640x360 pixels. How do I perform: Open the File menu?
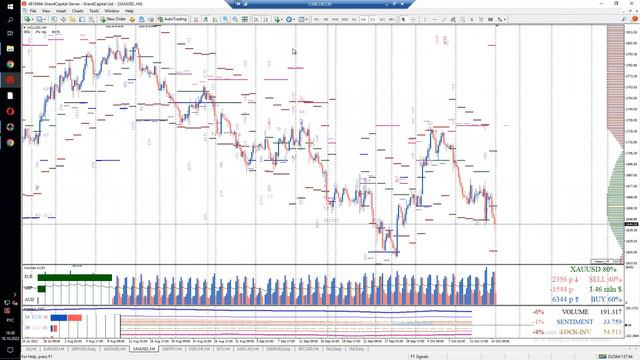pos(33,11)
